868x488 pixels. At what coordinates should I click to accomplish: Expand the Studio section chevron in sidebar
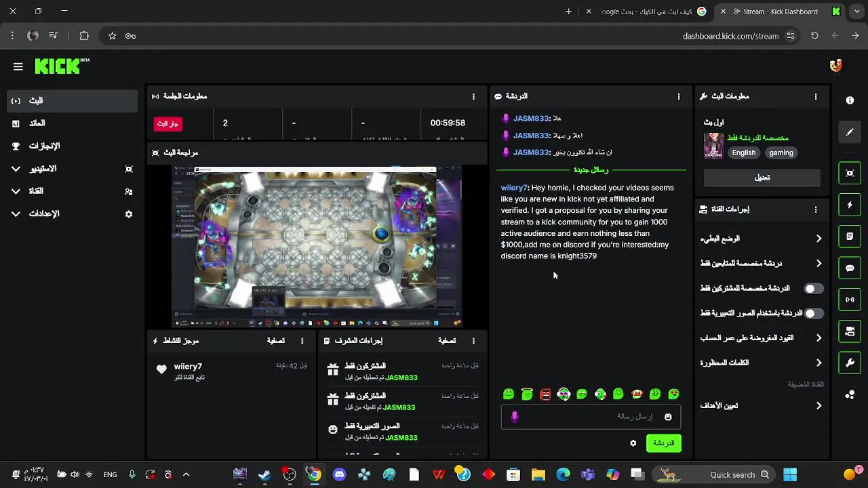click(16, 169)
